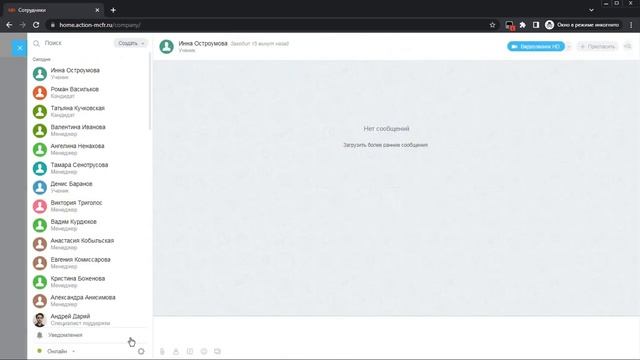Open Инна Остроумова avatar in contact list
Viewport: 640px width, 360px height.
point(40,73)
